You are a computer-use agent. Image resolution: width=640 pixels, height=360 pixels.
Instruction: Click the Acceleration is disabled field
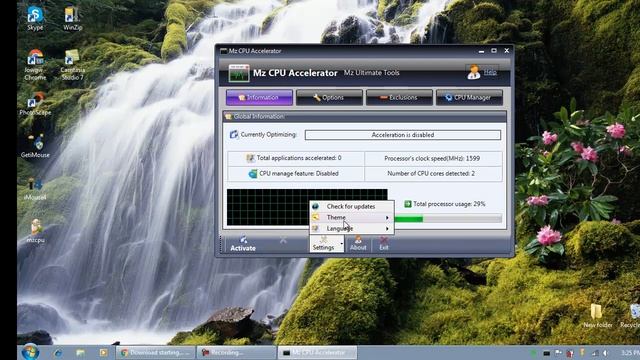[x=402, y=135]
